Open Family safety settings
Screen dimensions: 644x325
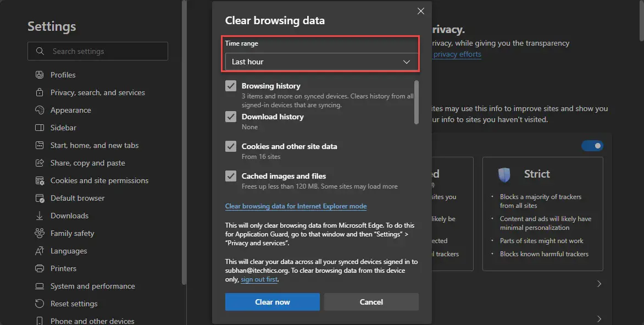[x=73, y=233]
